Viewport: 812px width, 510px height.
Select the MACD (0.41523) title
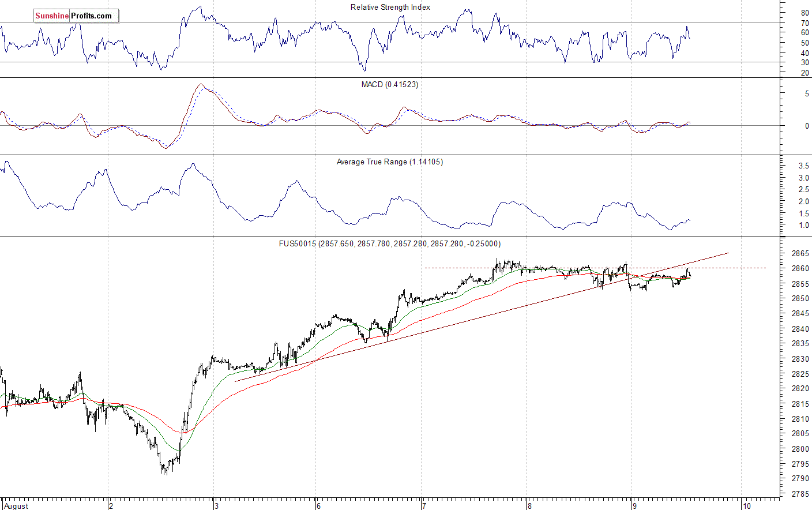(x=390, y=85)
